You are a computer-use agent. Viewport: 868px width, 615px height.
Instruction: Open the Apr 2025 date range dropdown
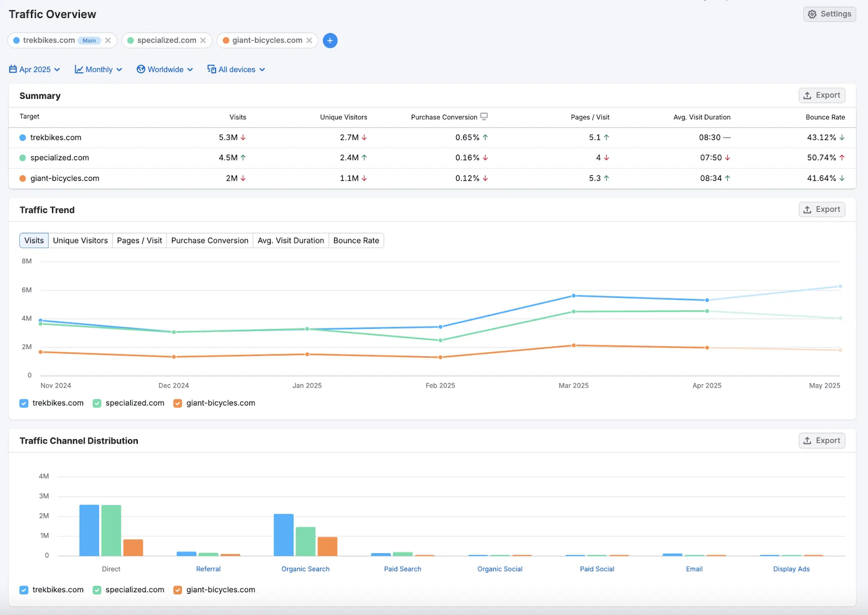(x=35, y=69)
